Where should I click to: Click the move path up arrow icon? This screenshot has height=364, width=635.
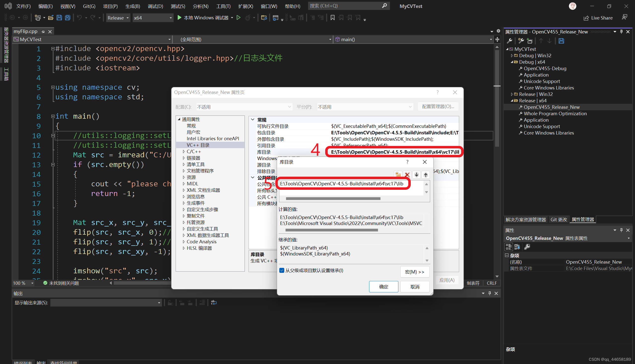coord(425,174)
